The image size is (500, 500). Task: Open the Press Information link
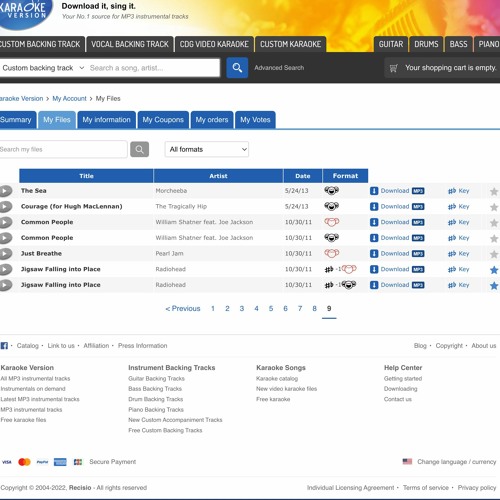(x=143, y=346)
